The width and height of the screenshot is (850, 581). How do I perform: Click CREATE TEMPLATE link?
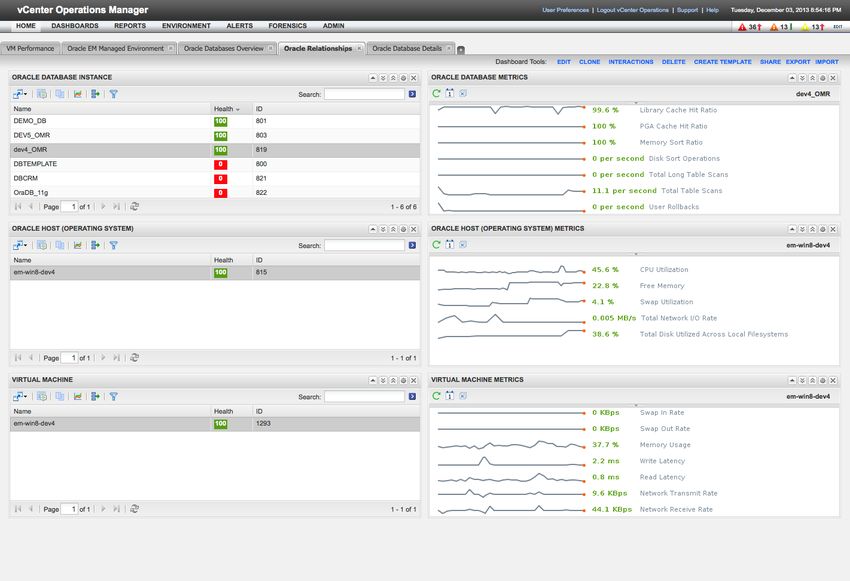(723, 62)
